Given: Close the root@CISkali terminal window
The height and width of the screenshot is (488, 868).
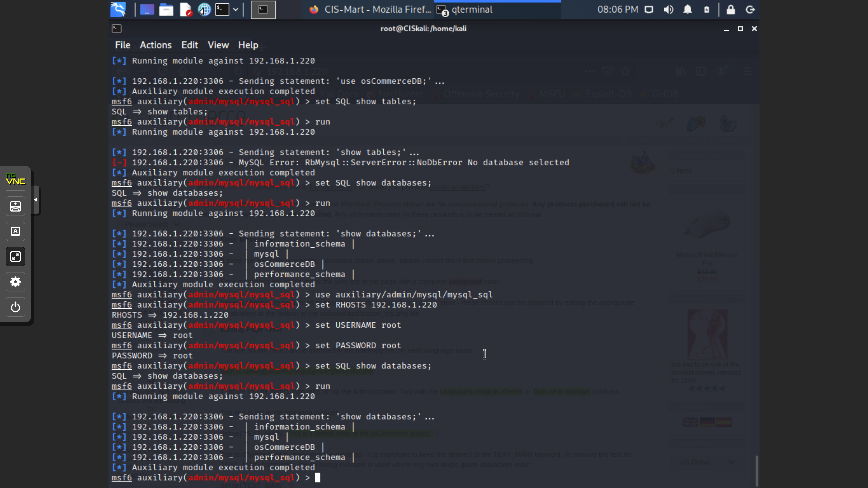Looking at the screenshot, I should click(754, 29).
